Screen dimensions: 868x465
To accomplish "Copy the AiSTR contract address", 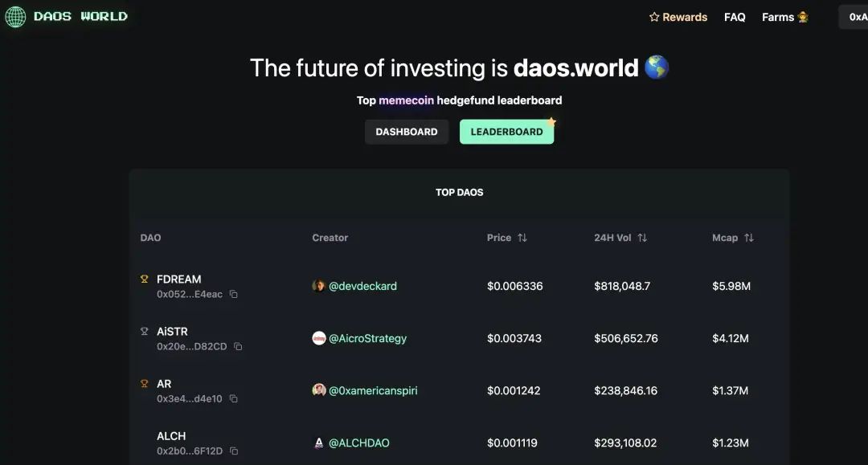I will 238,347.
